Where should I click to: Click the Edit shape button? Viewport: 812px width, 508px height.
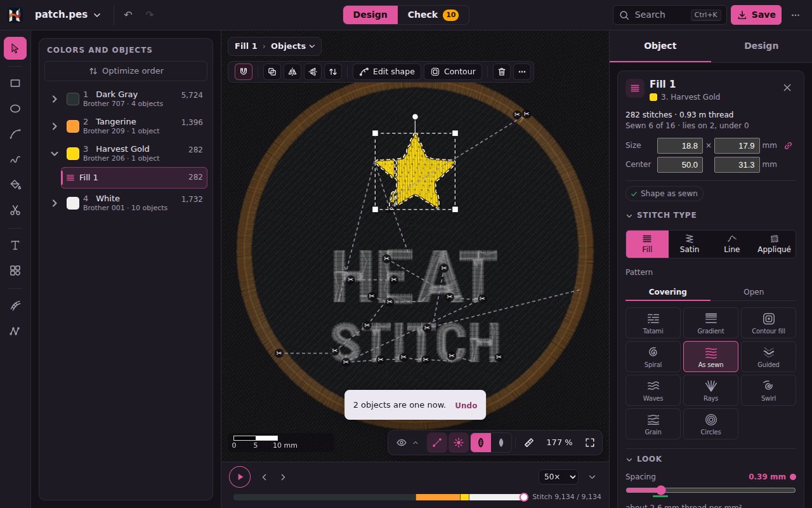point(387,72)
